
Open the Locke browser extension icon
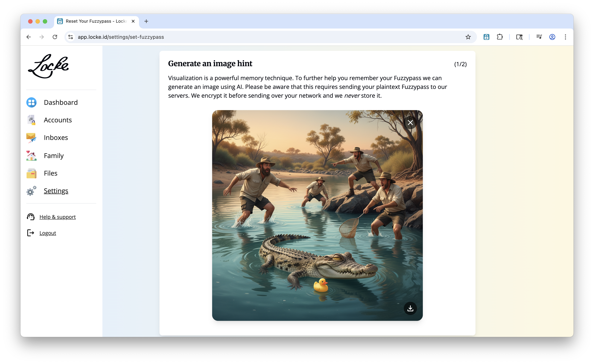point(486,37)
